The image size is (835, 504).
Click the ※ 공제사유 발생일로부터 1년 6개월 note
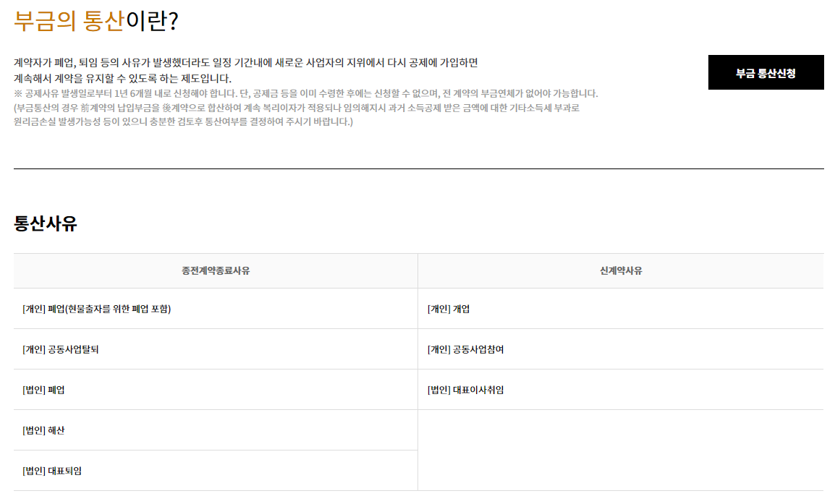click(x=306, y=94)
